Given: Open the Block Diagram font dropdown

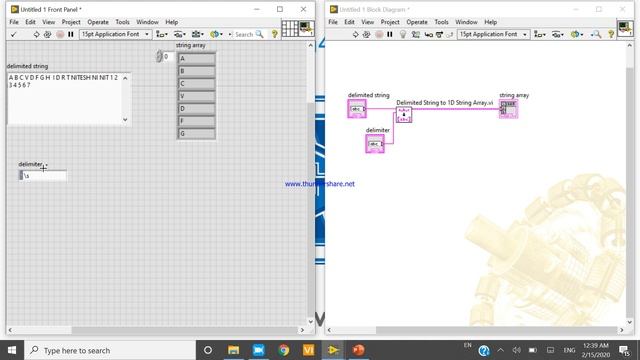Looking at the screenshot, I should click(493, 34).
